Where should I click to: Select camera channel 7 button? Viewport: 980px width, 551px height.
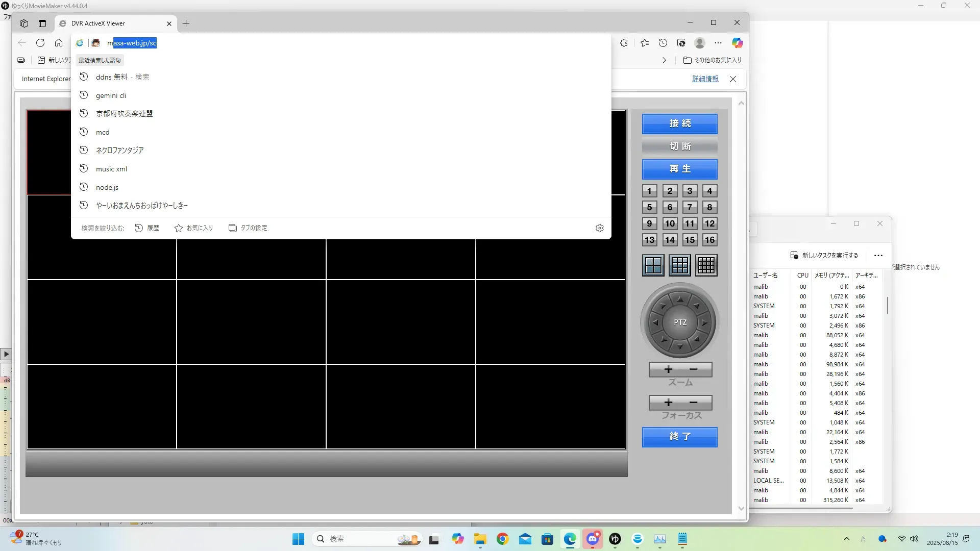pos(690,207)
